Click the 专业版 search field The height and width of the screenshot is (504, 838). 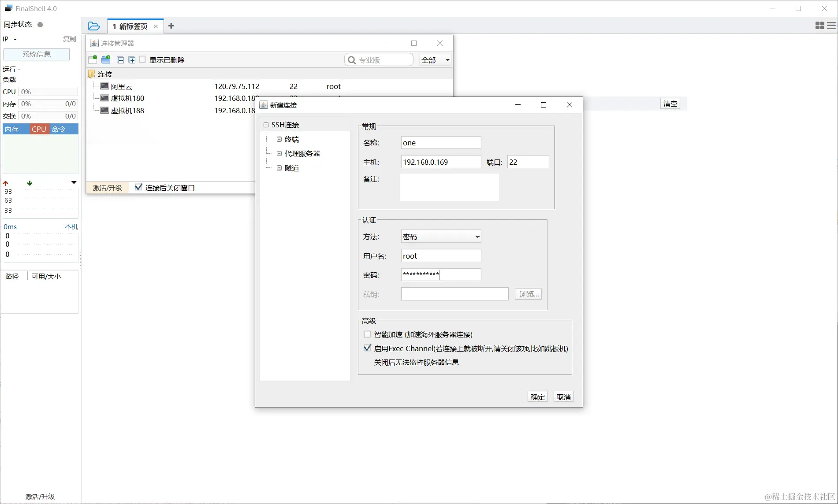pos(379,60)
